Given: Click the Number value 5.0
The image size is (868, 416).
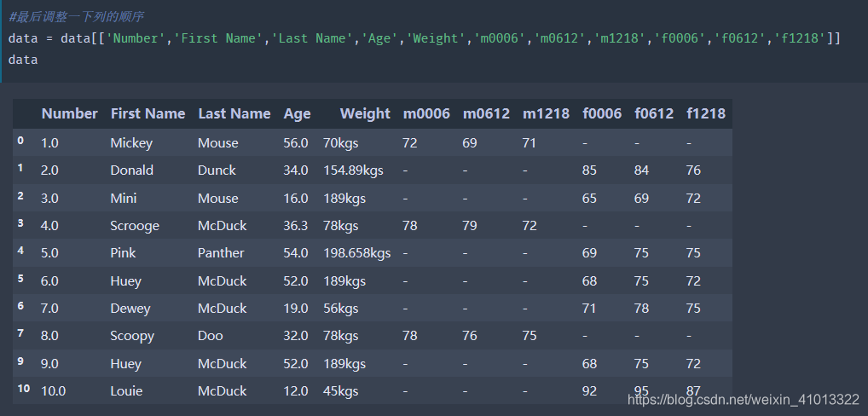Looking at the screenshot, I should [49, 253].
